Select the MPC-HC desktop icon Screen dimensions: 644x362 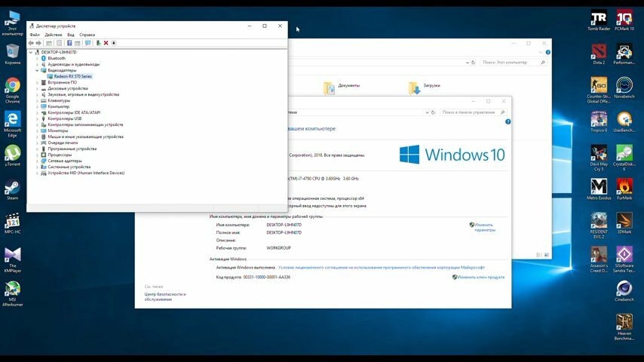pyautogui.click(x=12, y=223)
